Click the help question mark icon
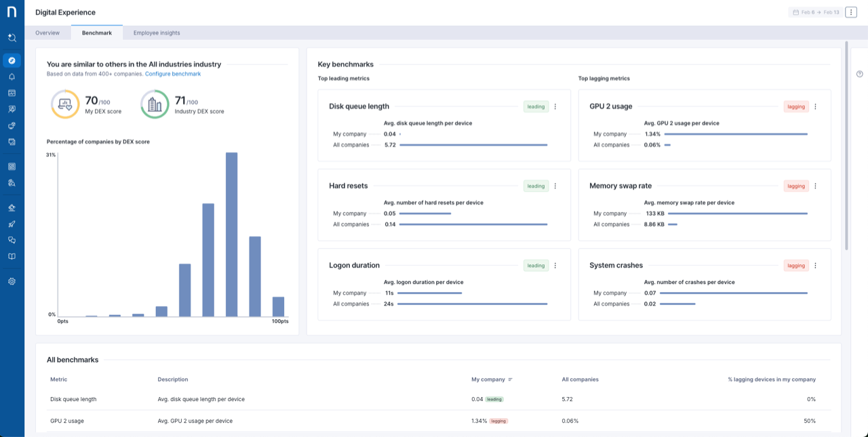The width and height of the screenshot is (868, 437). point(859,74)
